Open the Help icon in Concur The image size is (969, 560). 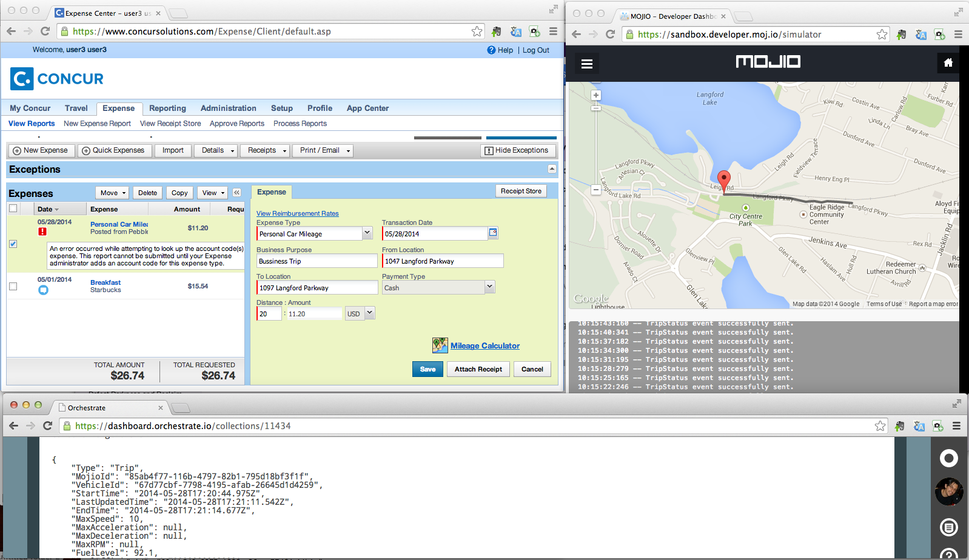click(x=491, y=50)
